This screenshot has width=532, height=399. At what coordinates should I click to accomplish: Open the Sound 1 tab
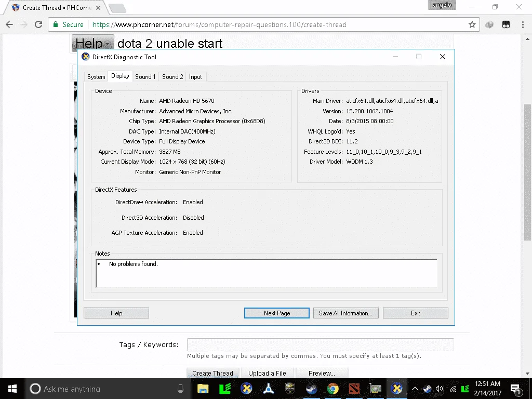pyautogui.click(x=145, y=77)
